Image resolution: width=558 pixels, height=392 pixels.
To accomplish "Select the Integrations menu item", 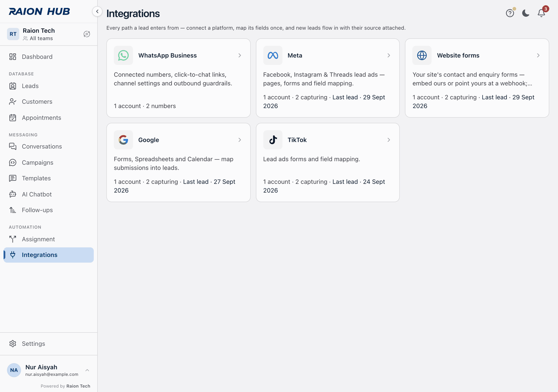I will [48, 255].
